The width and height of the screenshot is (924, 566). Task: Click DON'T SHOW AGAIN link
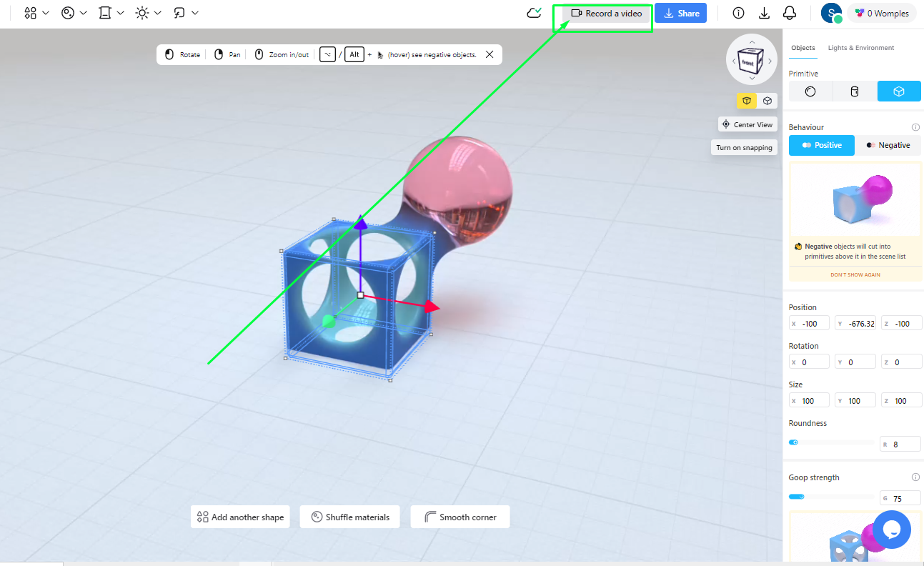click(x=855, y=274)
